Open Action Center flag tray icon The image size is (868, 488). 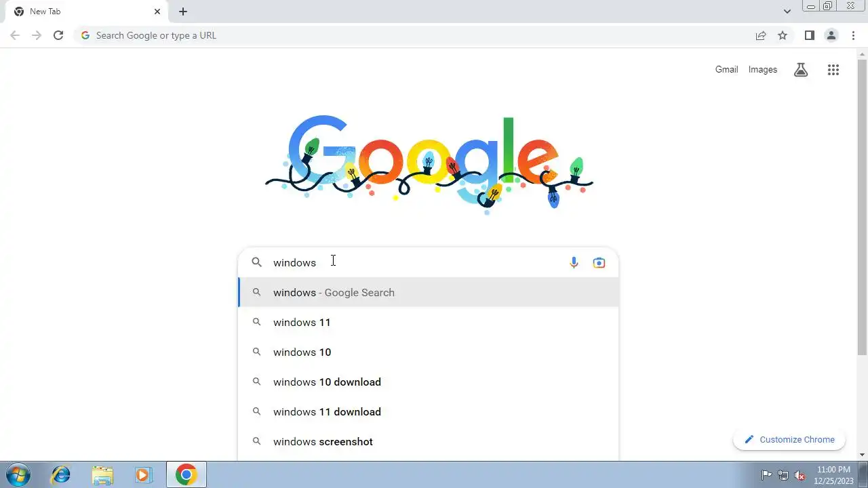766,475
